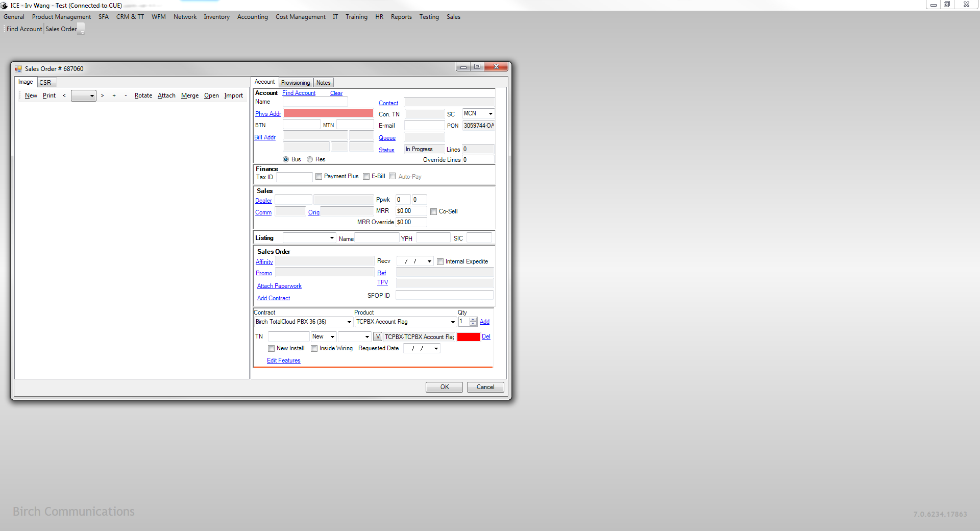This screenshot has width=980, height=531.
Task: Click the Sales Order window title icon
Action: tap(18, 69)
